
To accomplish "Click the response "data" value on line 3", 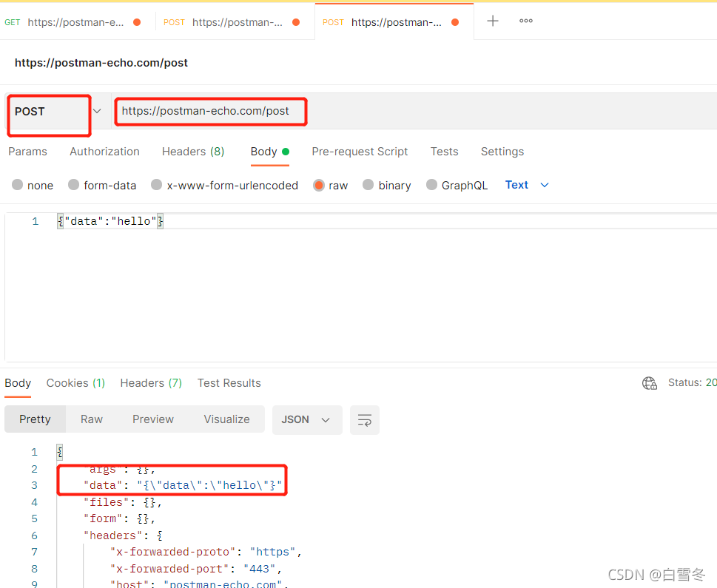I will coord(209,485).
